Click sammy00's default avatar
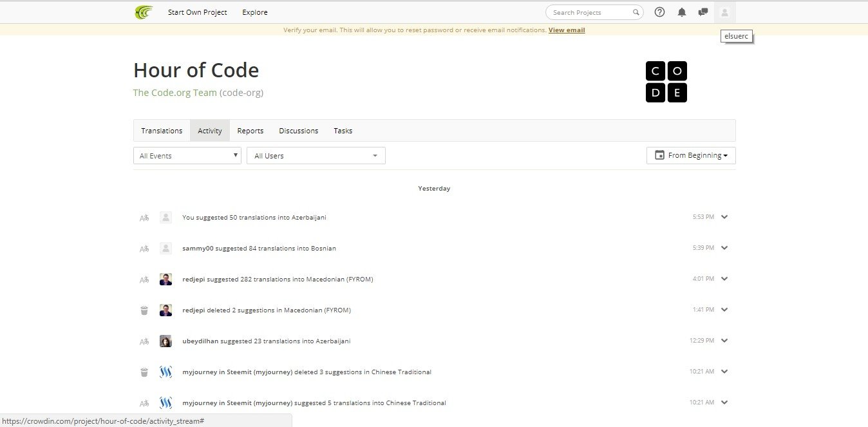Screen dimensions: 868x427 coord(165,248)
